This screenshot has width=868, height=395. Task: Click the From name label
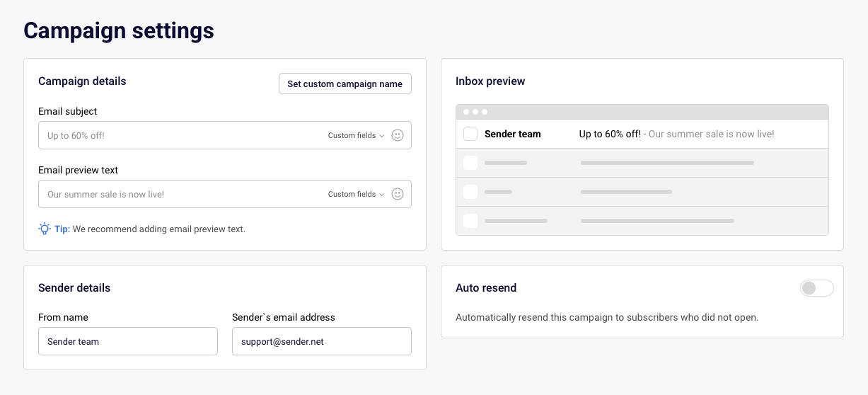(63, 317)
